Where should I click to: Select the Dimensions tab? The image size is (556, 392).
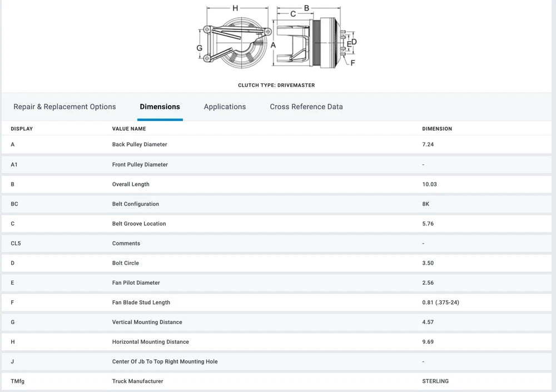coord(160,107)
